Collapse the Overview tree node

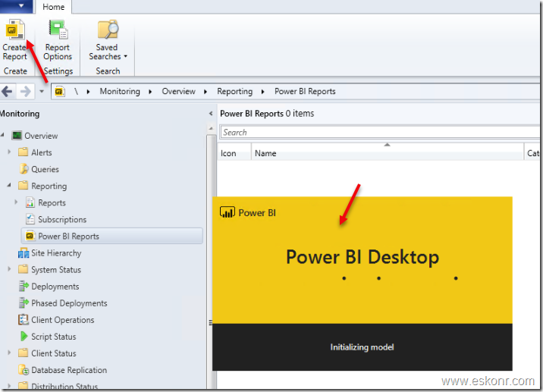tap(2, 135)
